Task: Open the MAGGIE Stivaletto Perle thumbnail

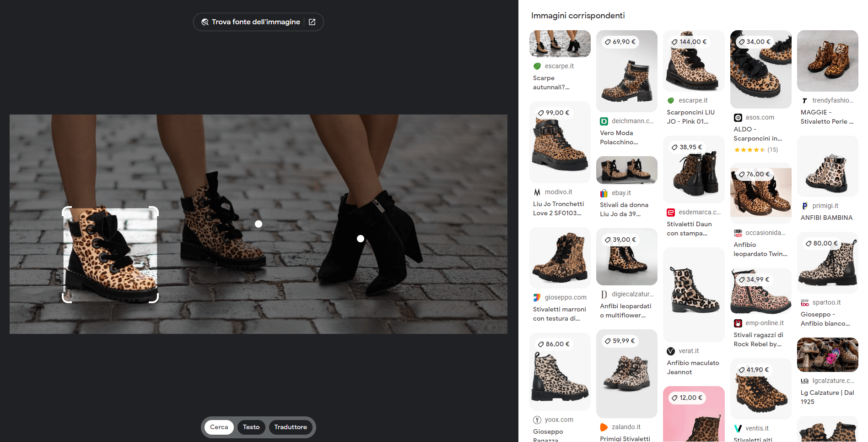Action: coord(827,61)
